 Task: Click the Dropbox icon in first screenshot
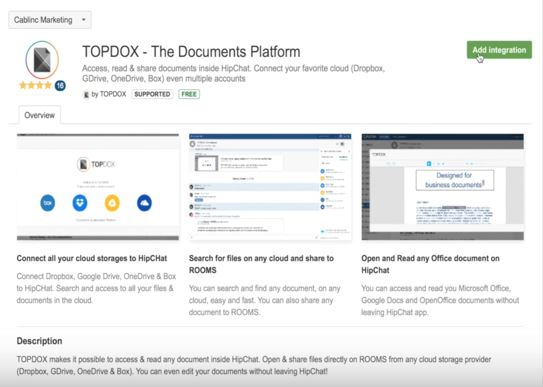pyautogui.click(x=80, y=203)
